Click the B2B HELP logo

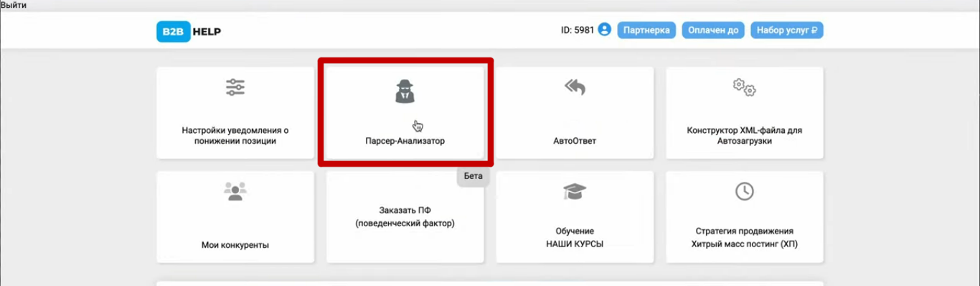pos(189,31)
